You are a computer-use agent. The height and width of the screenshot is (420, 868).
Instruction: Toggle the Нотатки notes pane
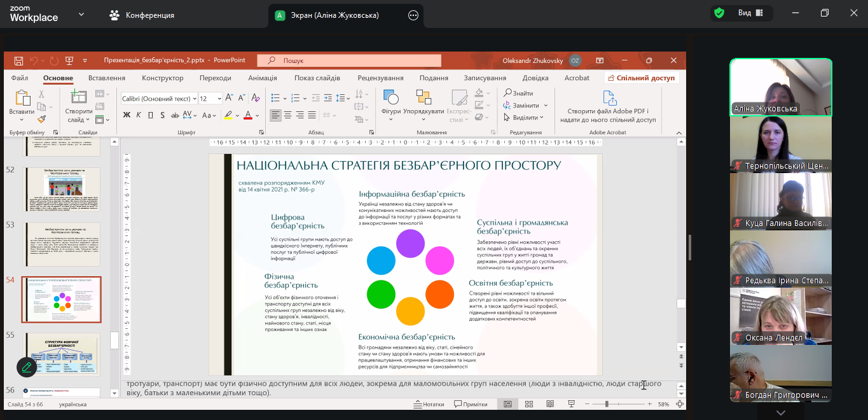[429, 404]
